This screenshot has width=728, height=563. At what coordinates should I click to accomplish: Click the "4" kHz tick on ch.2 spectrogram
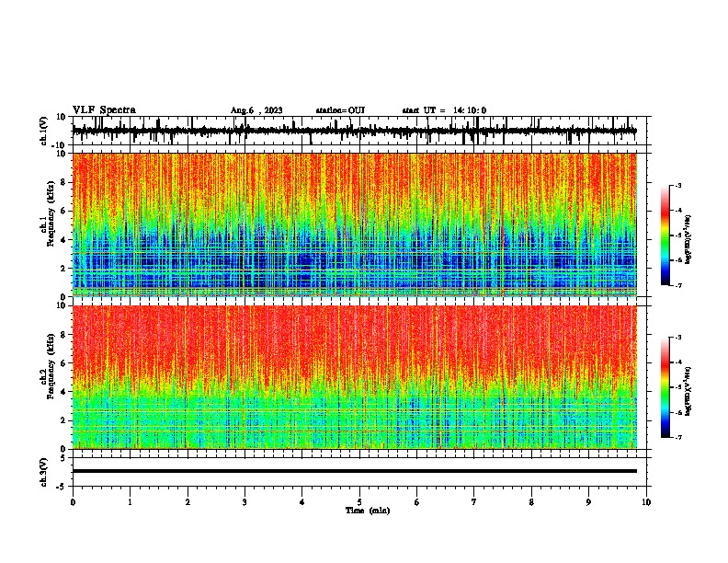coord(63,392)
